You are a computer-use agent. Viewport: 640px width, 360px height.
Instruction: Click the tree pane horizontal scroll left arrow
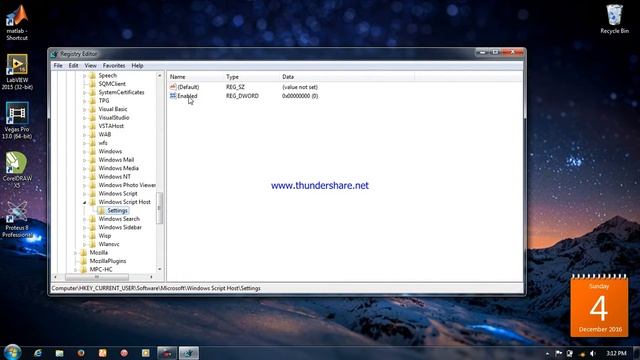(56, 277)
